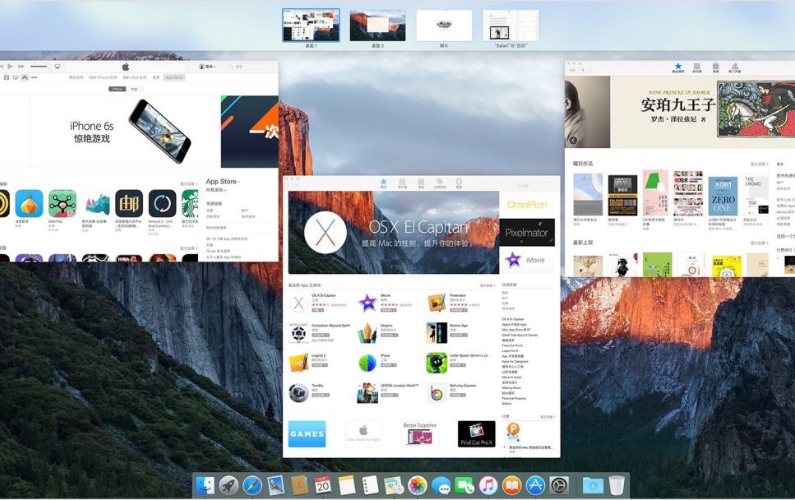
Task: Open FaceTime green icon in Dock
Action: point(464,485)
